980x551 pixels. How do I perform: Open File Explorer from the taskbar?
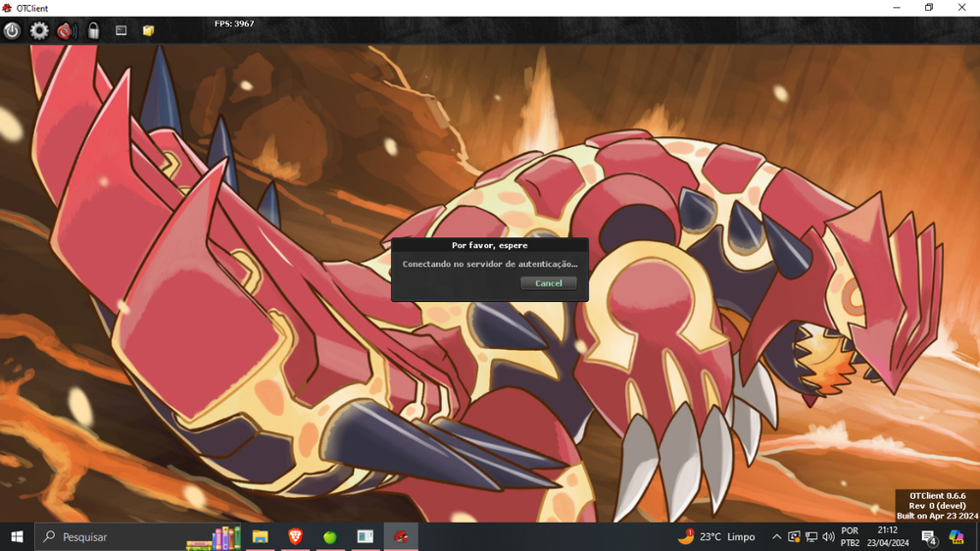point(261,536)
